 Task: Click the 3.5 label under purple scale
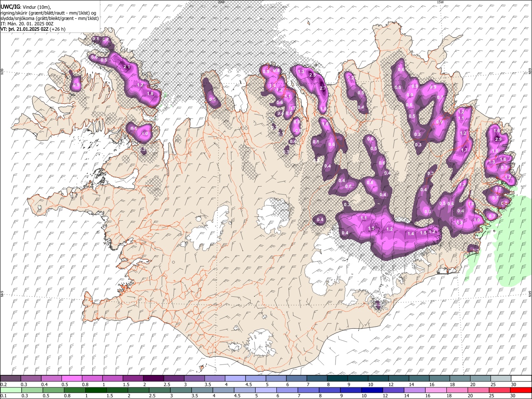point(208,384)
